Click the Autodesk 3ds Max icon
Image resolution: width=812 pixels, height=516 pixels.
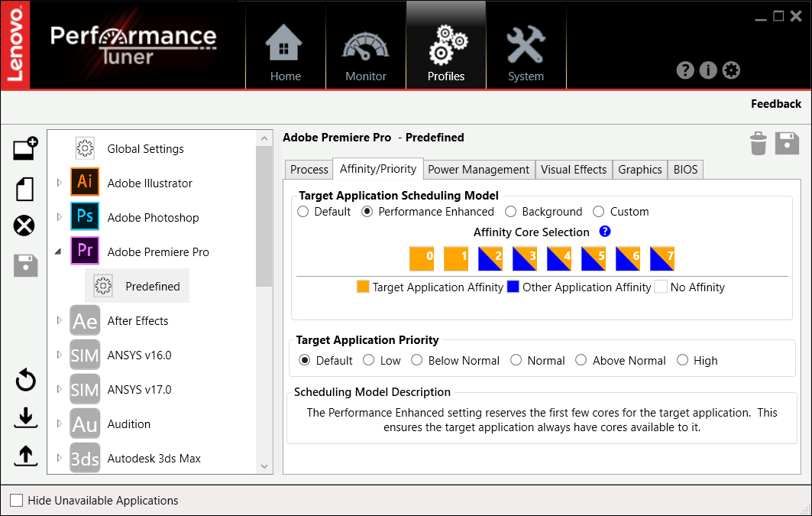[85, 458]
